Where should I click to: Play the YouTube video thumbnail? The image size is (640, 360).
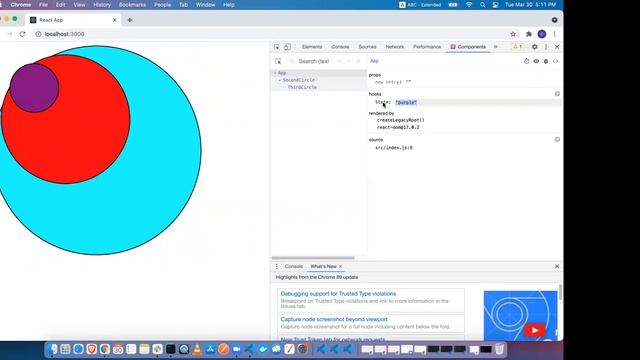[x=535, y=331]
